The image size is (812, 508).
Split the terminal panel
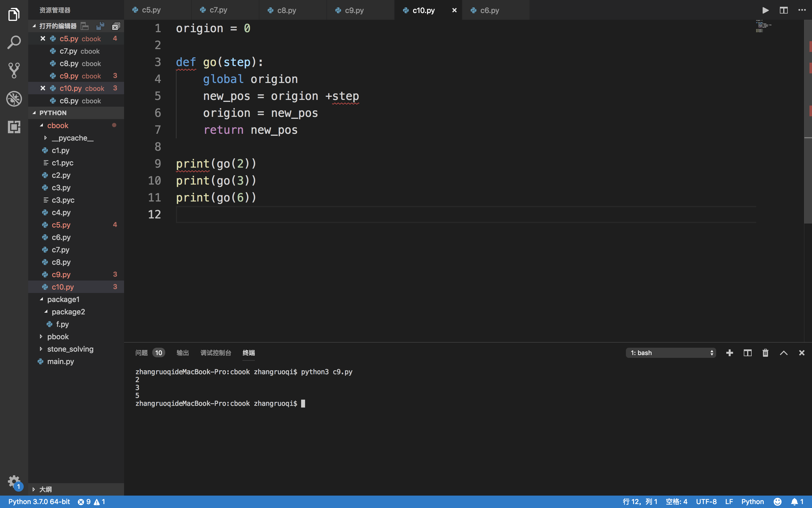tap(748, 353)
